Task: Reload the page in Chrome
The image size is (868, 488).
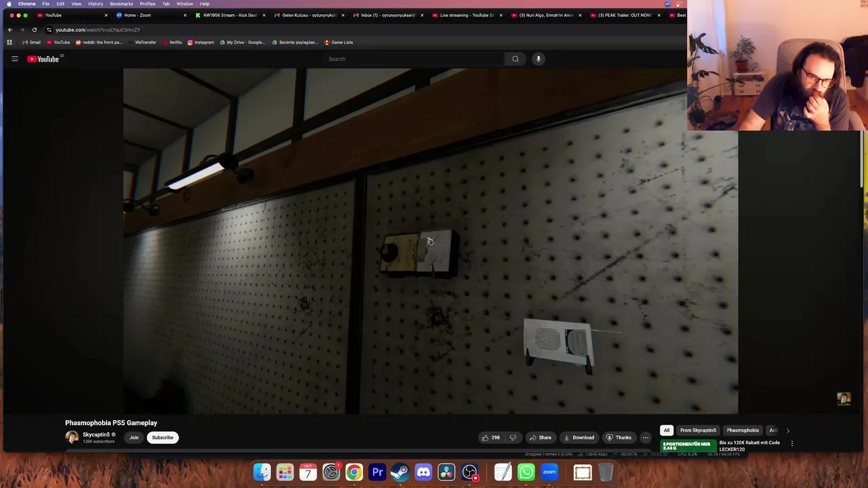Action: click(35, 30)
